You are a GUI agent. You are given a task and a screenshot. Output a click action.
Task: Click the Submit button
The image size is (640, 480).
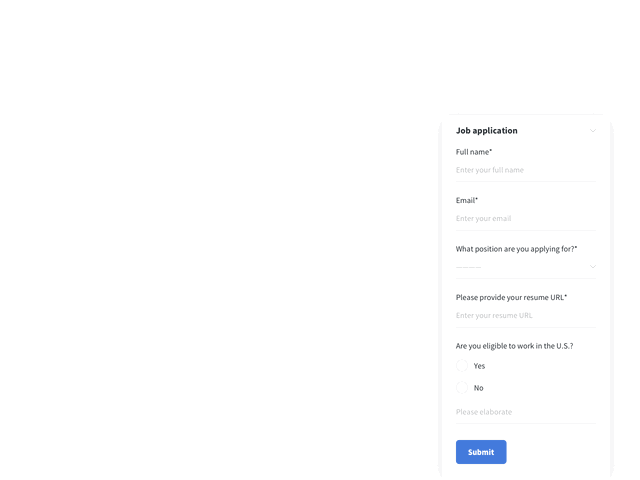tap(481, 452)
